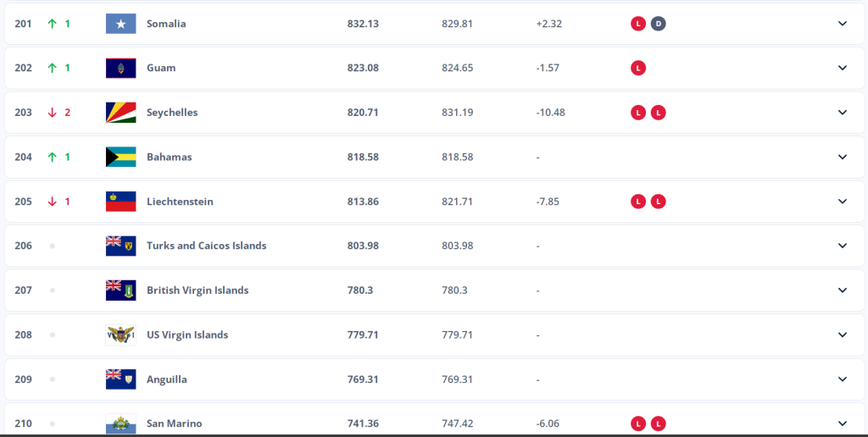Screen dimensions: 868x437
Task: Click the US Virgin Islands flag
Action: point(120,335)
